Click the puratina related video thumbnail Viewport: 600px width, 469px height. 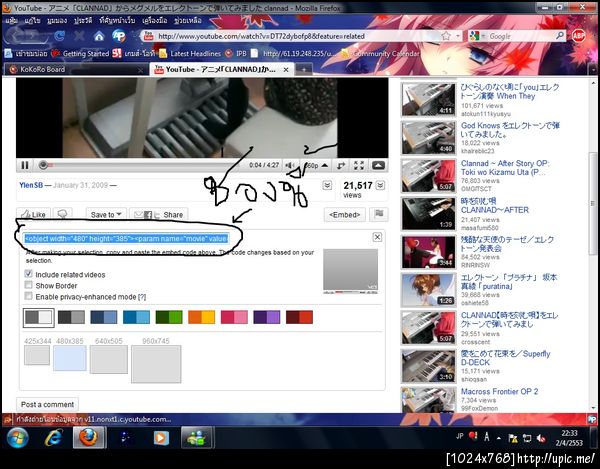click(x=428, y=290)
